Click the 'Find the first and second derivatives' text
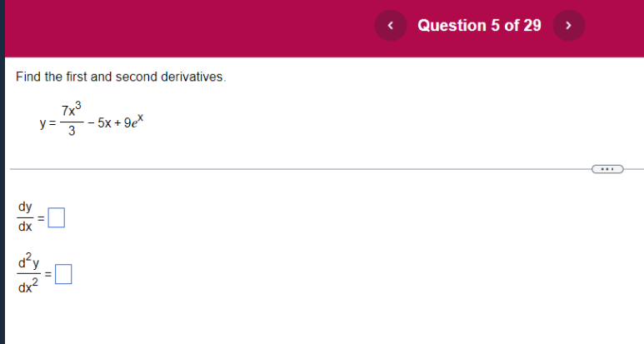 [121, 77]
